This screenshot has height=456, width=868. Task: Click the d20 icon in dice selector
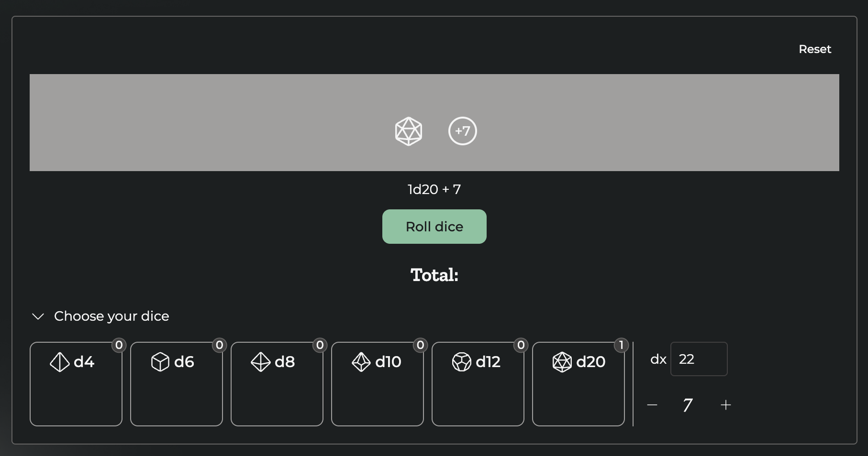click(x=562, y=362)
